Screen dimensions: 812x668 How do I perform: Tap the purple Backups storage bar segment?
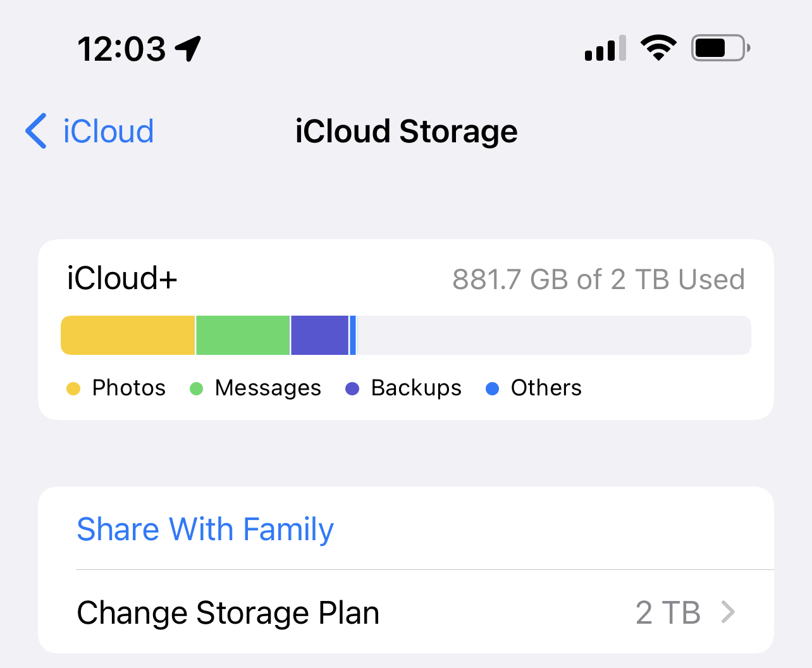(x=320, y=335)
